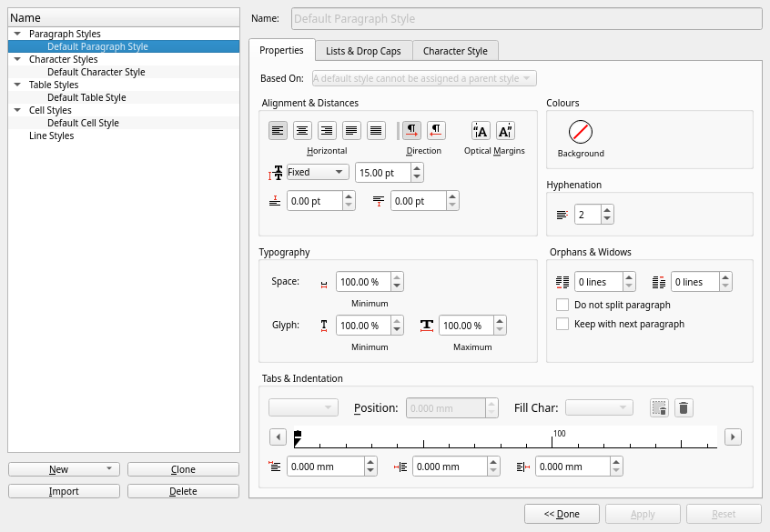Viewport: 770px width, 532px height.
Task: Enable Do not split paragraph
Action: pos(562,305)
